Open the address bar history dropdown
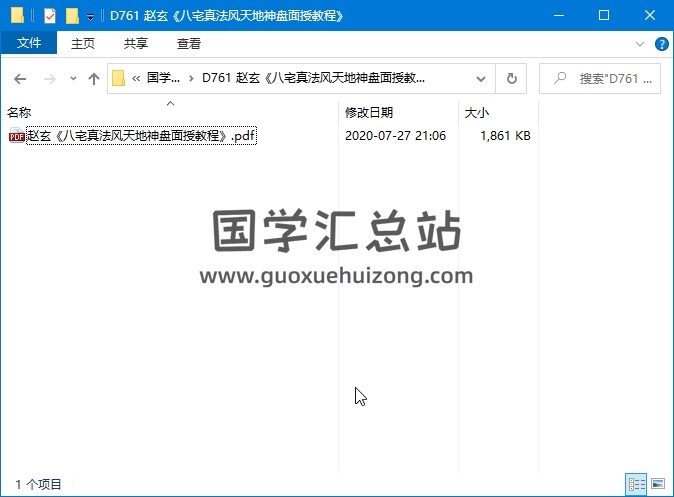Screen dimensions: 674x497 coord(481,79)
